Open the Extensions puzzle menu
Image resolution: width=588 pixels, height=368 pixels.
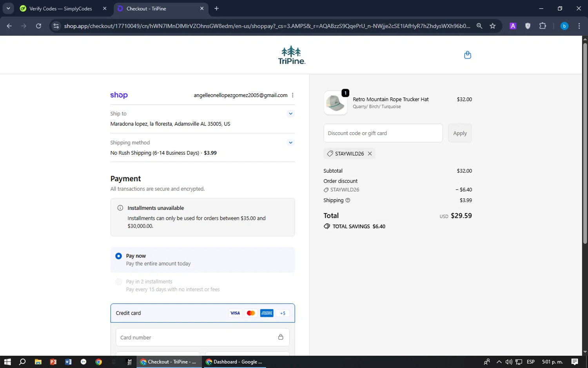(x=543, y=26)
